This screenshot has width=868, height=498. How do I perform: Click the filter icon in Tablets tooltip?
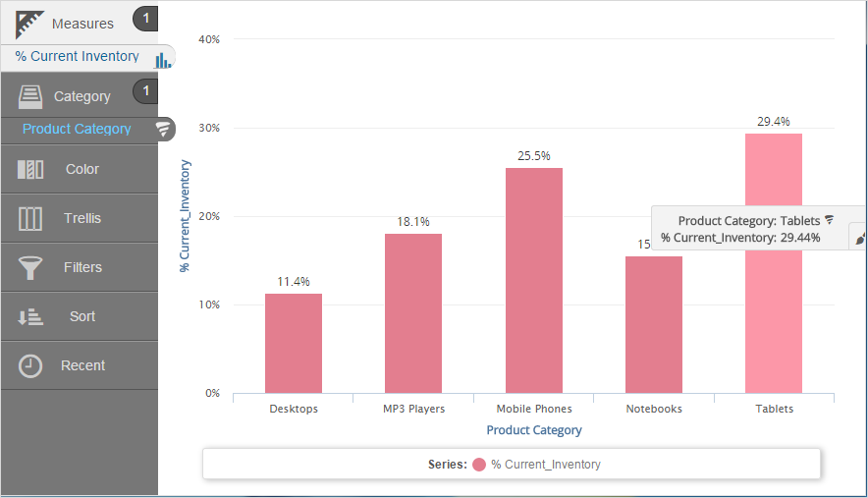[830, 220]
